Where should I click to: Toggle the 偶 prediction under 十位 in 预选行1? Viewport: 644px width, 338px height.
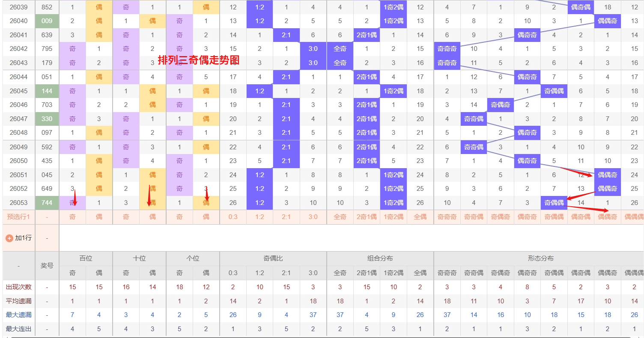pyautogui.click(x=152, y=217)
